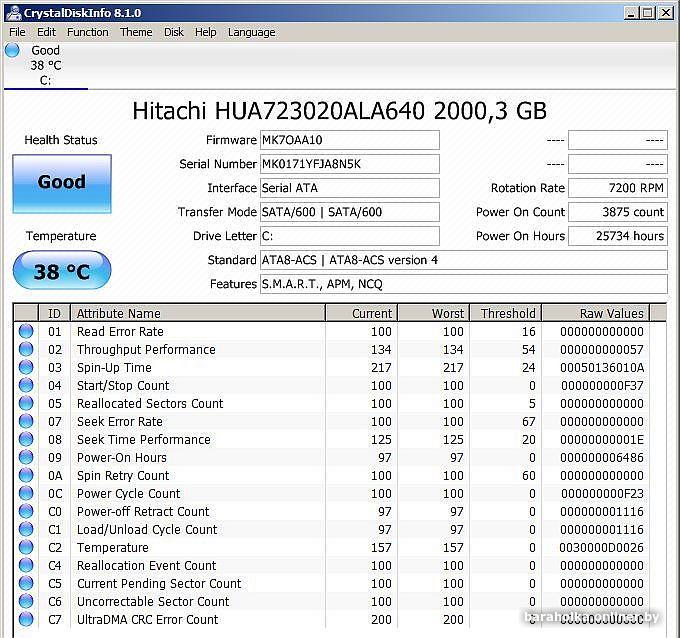Select the Reallocated Sectors Count row name
This screenshot has width=680, height=638.
(150, 403)
